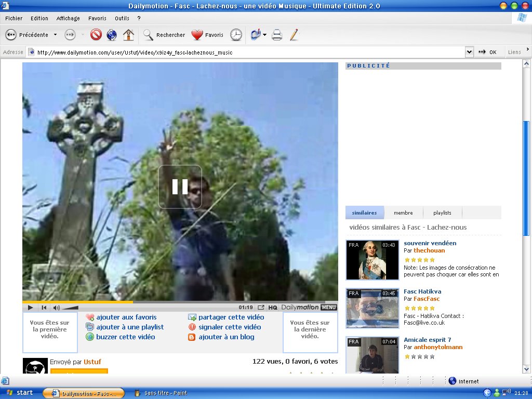532x399 pixels.
Task: Open video in popup window icon
Action: coord(261,308)
